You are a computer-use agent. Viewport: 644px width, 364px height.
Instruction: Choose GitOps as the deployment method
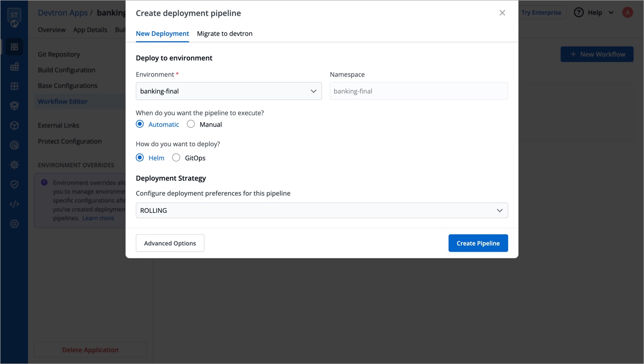coord(176,157)
